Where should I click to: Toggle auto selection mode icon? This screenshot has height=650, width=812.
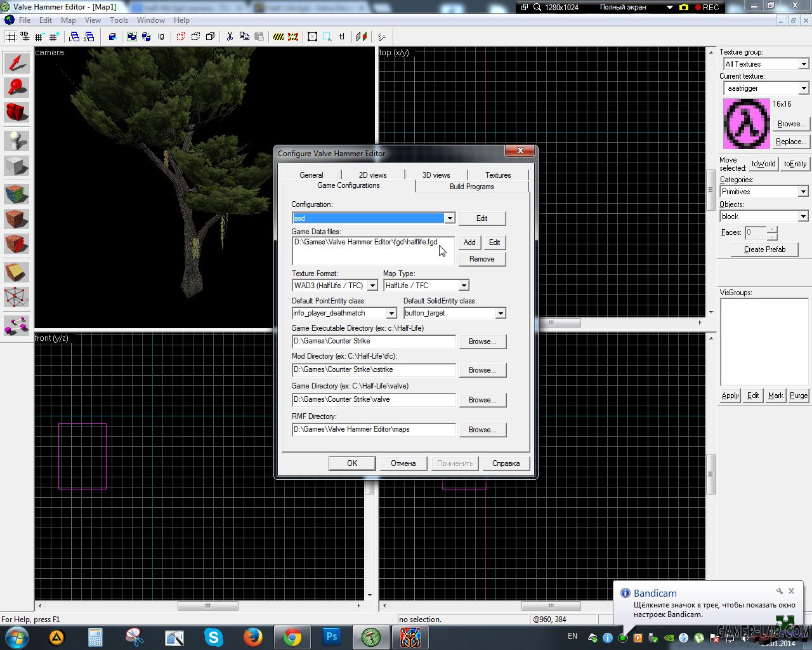click(x=327, y=37)
